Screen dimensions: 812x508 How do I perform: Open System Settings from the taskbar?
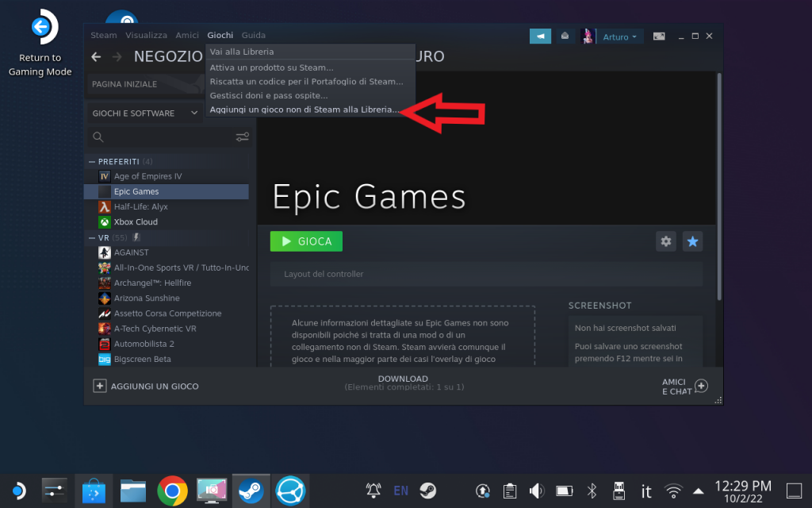click(x=54, y=491)
